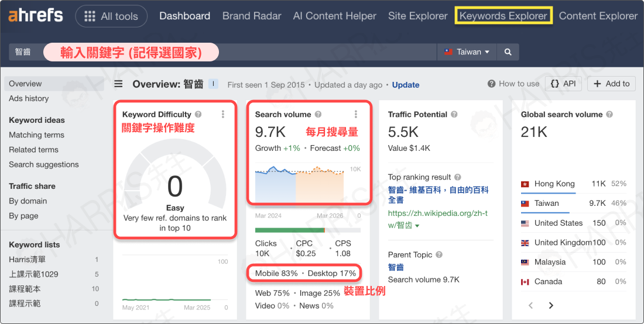The height and width of the screenshot is (324, 644).
Task: Click the Search volume help icon
Action: pyautogui.click(x=318, y=115)
